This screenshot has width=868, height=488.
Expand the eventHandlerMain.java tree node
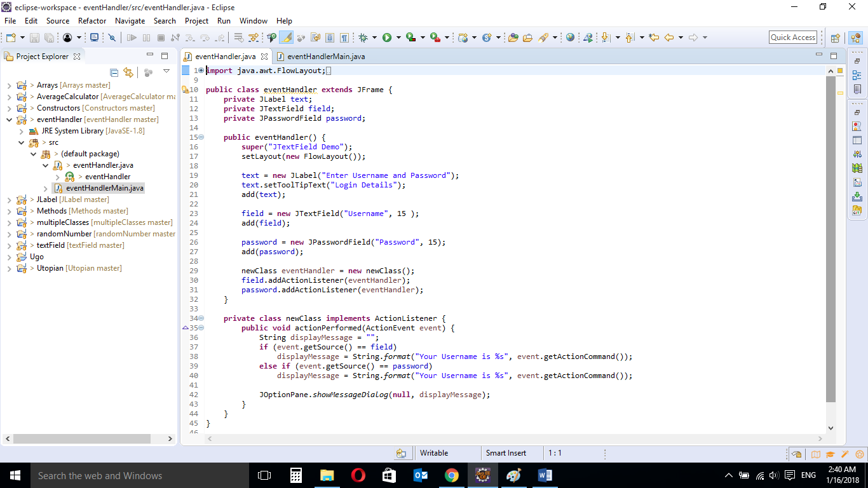pyautogui.click(x=46, y=188)
